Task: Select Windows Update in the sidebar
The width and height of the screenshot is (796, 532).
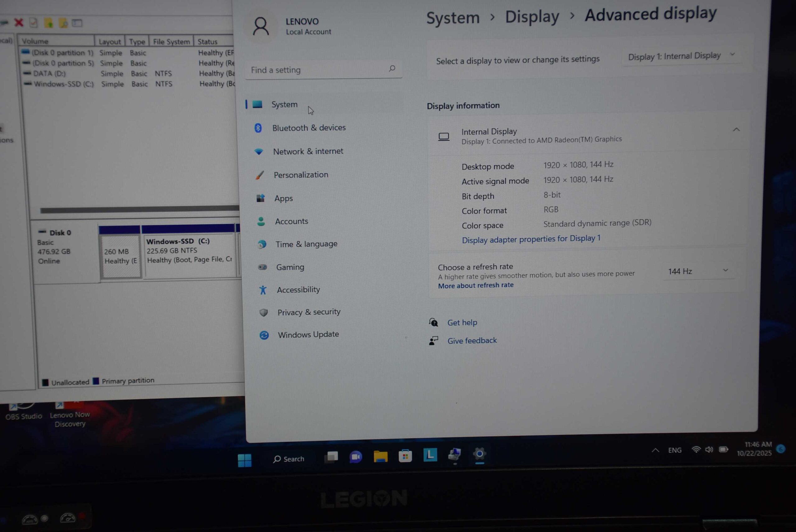Action: tap(308, 335)
